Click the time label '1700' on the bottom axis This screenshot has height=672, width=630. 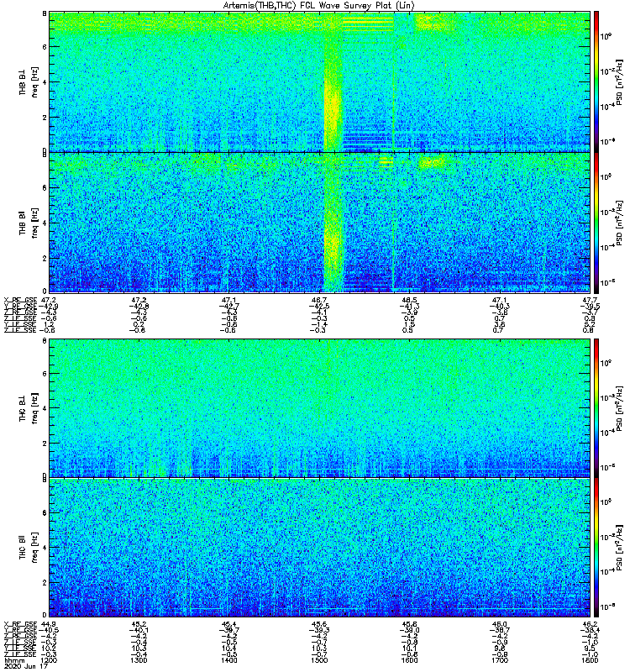tap(500, 660)
